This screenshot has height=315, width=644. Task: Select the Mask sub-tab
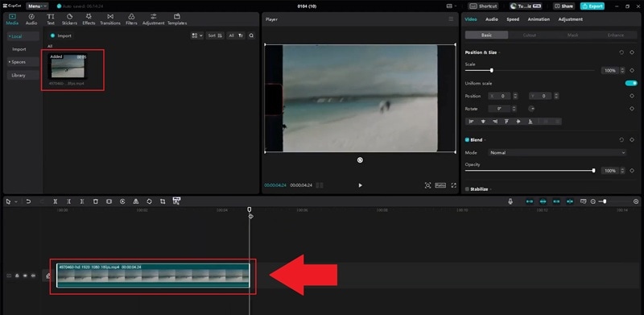point(572,35)
